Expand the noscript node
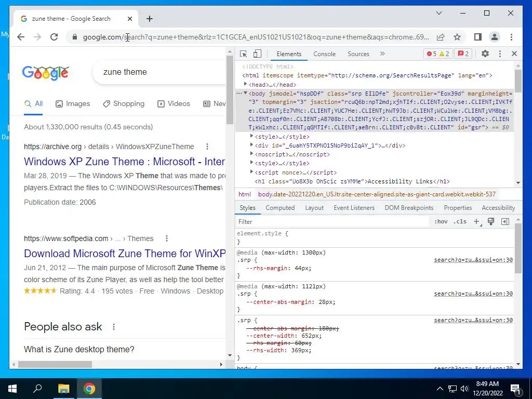 (251, 153)
